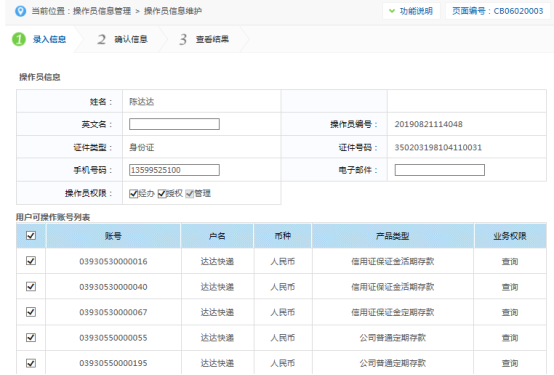Toggle the 管理 permission checkbox
Viewport: 554px width, 375px height.
(190, 194)
